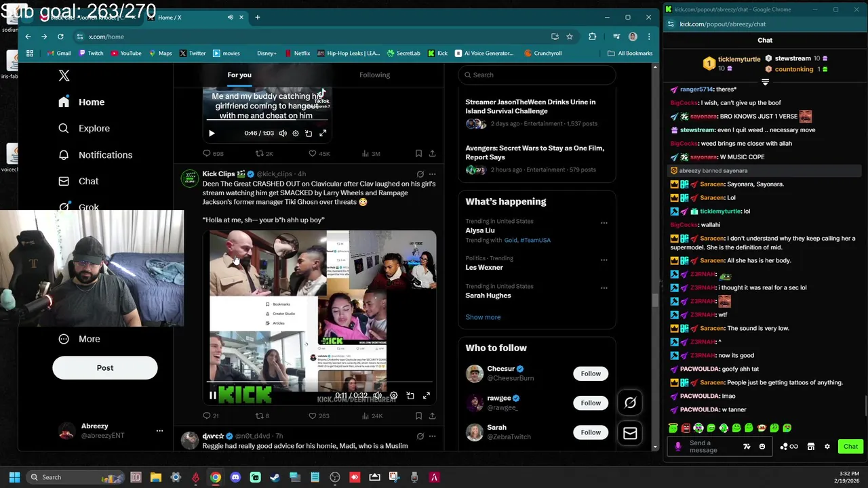Viewport: 868px width, 488px height.
Task: Like the top post with 45K likes
Action: pyautogui.click(x=319, y=154)
